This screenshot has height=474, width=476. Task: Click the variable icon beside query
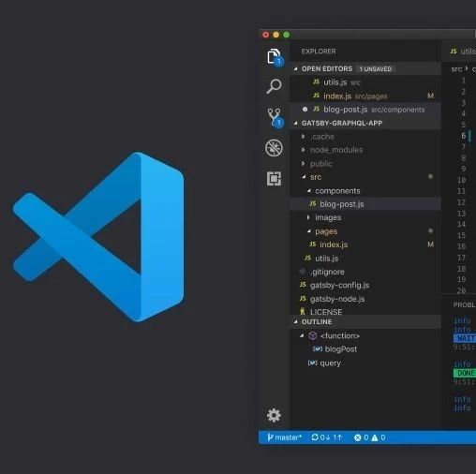pos(312,363)
